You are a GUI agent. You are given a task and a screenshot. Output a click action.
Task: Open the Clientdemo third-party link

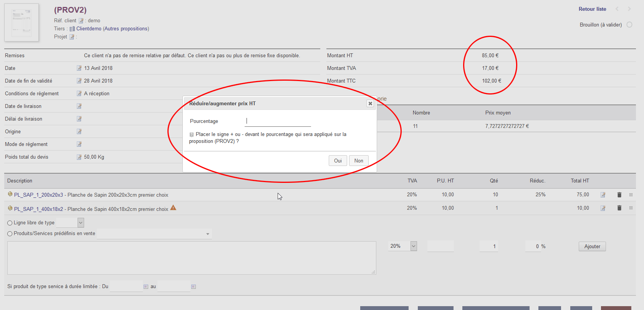(x=89, y=29)
